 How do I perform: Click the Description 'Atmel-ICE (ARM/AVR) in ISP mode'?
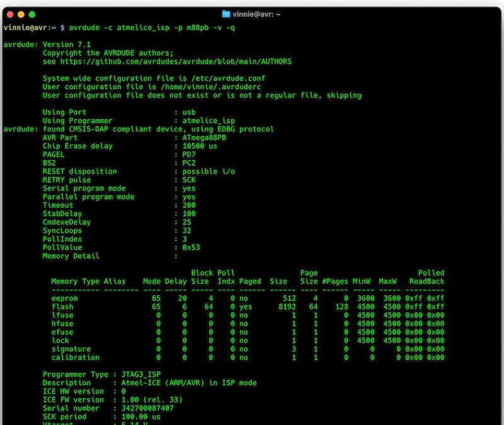pyautogui.click(x=189, y=383)
